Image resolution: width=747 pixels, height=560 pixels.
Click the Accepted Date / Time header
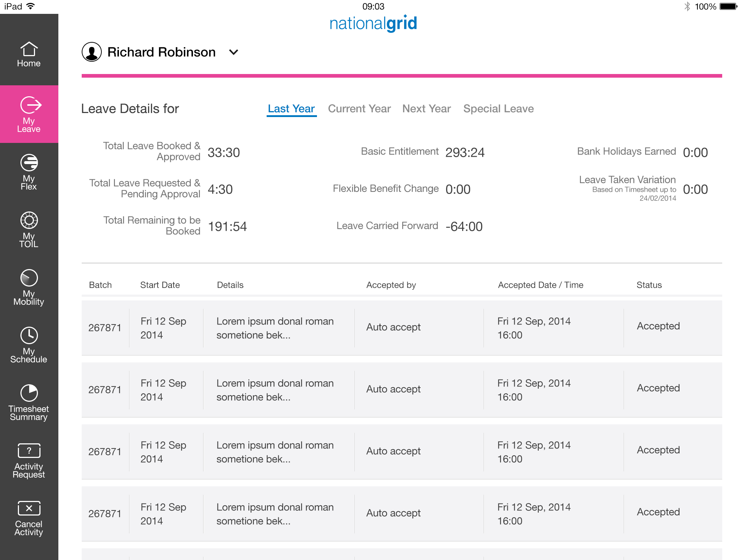(x=541, y=285)
